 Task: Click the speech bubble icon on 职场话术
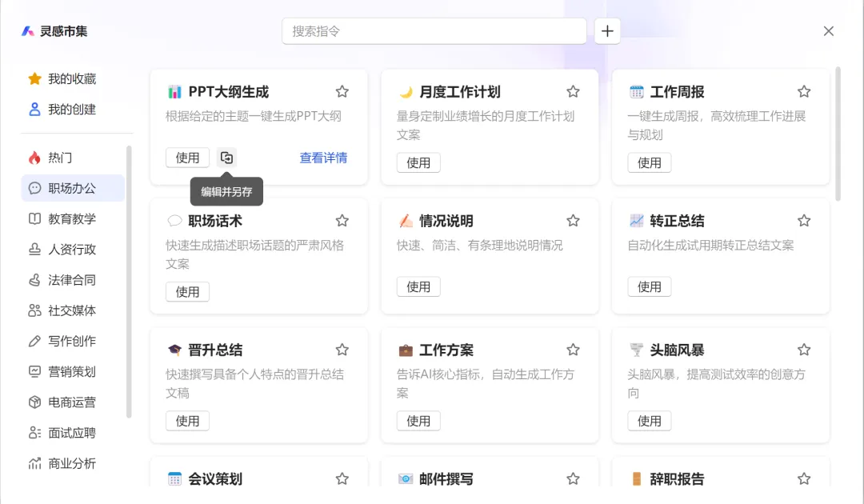pos(174,221)
